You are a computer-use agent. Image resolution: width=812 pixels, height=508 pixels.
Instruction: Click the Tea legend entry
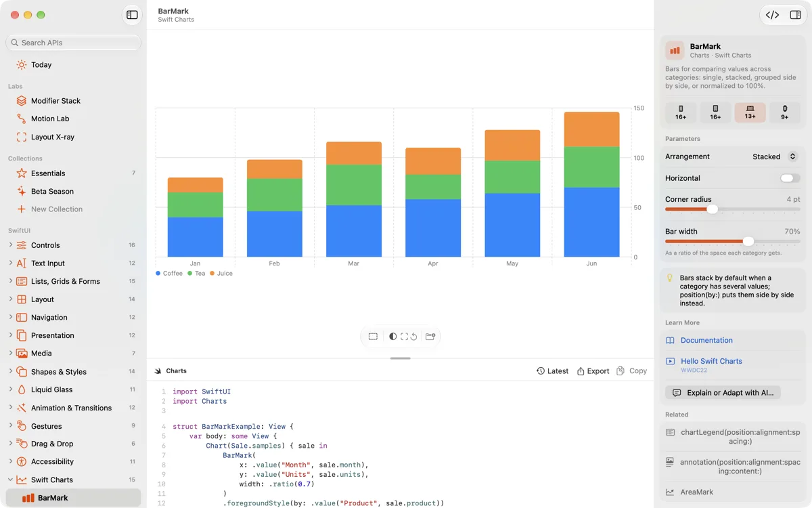click(x=196, y=274)
